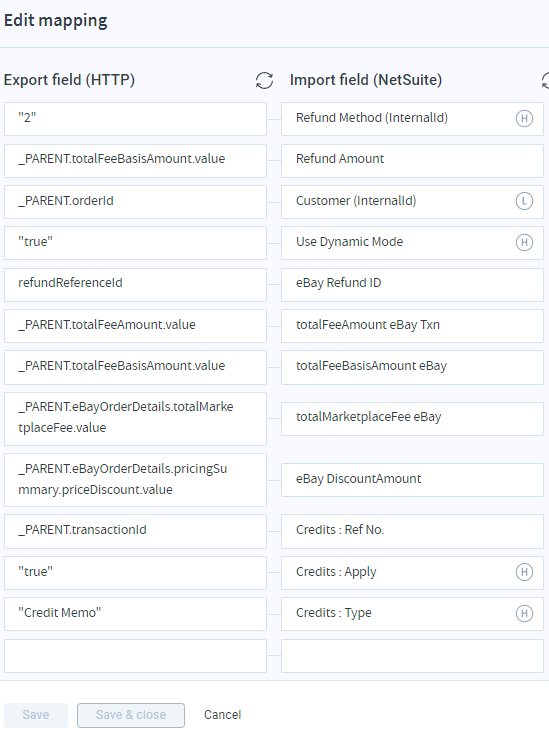Click L lookup icon on Customer row
The image size is (549, 732).
click(524, 201)
